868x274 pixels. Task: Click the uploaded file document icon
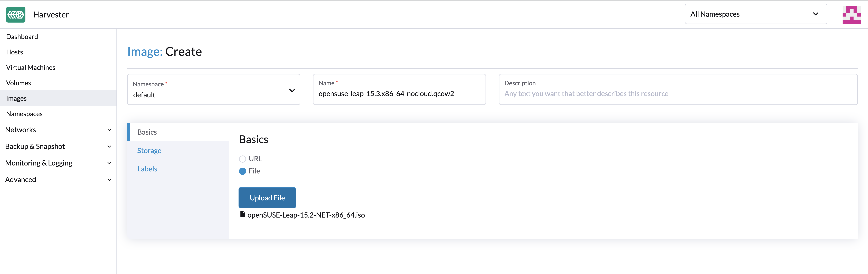242,214
